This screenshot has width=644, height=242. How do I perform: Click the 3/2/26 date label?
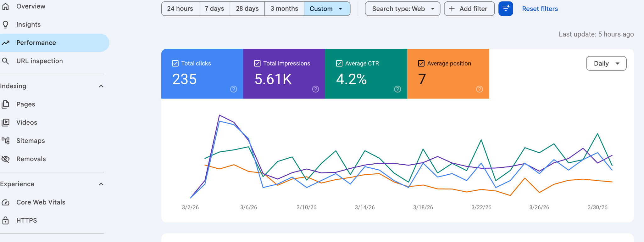point(190,207)
